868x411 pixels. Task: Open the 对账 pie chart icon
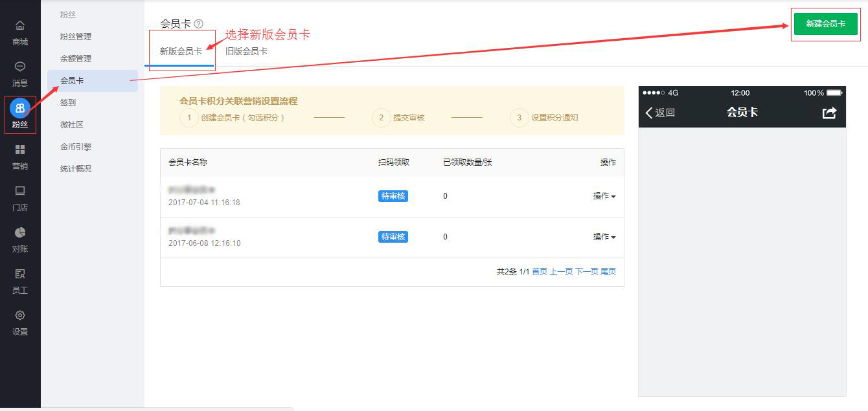(x=20, y=232)
